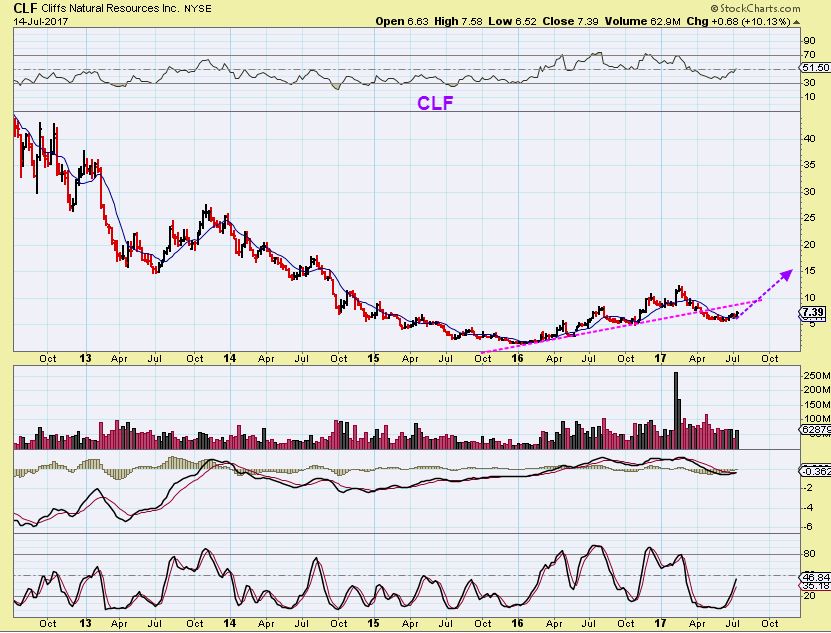Click the RSI current value tag 51.50
The width and height of the screenshot is (831, 633).
[x=816, y=68]
